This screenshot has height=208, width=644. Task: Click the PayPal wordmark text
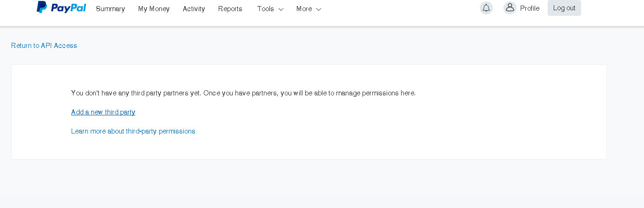point(68,7)
